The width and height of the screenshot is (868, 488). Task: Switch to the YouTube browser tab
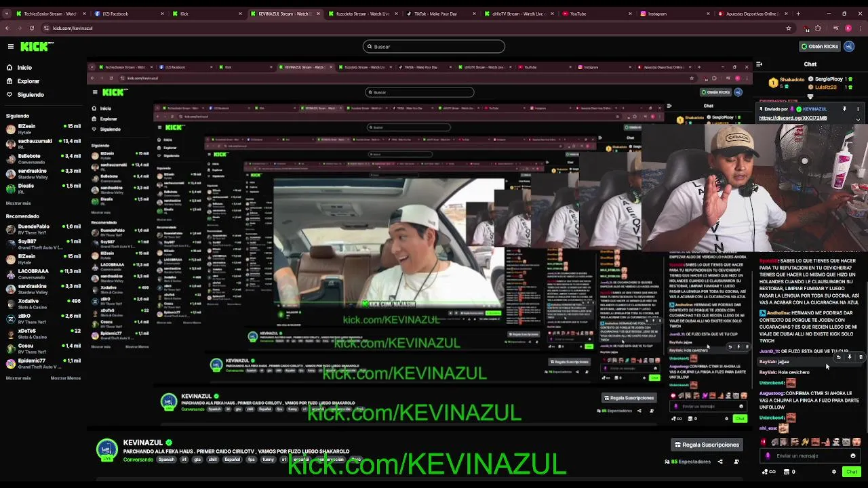tap(598, 14)
